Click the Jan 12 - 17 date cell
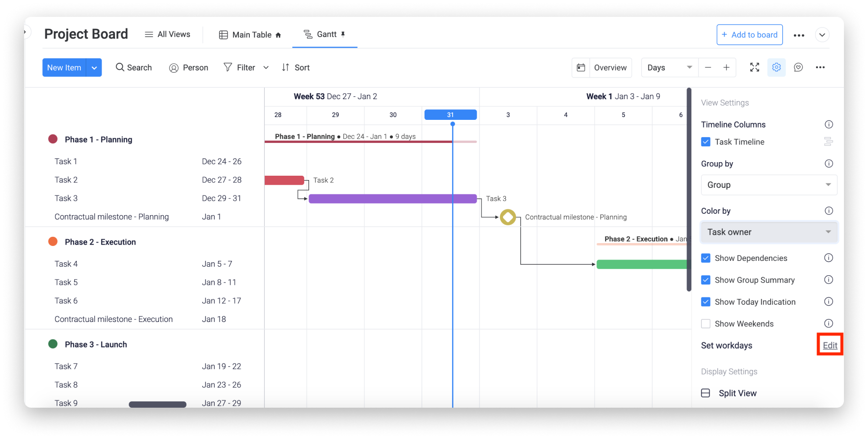Image resolution: width=868 pixels, height=439 pixels. tap(221, 301)
